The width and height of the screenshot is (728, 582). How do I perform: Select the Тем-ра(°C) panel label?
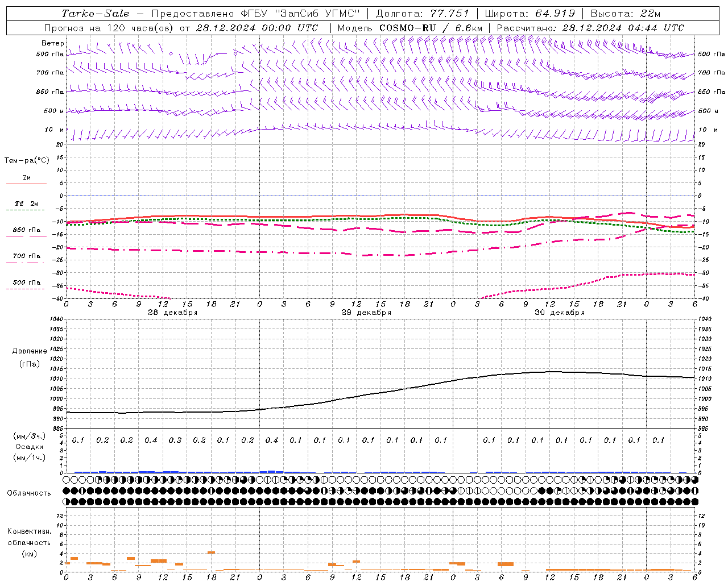pos(27,161)
